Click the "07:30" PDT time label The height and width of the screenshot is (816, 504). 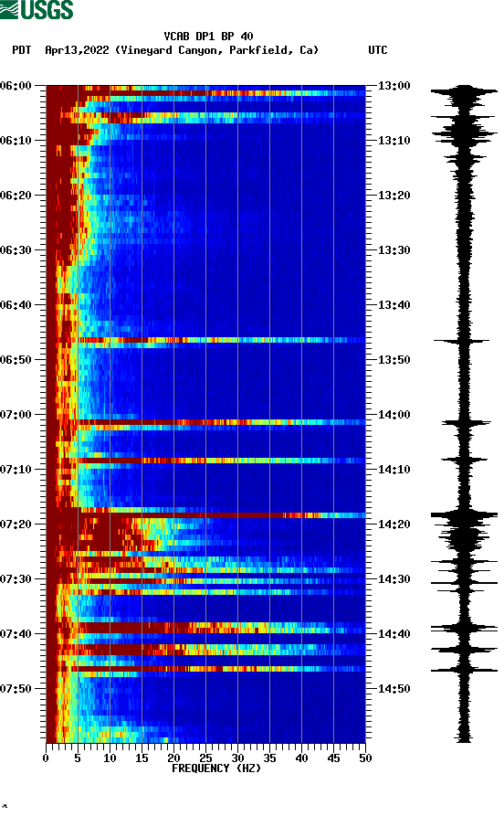[x=16, y=579]
